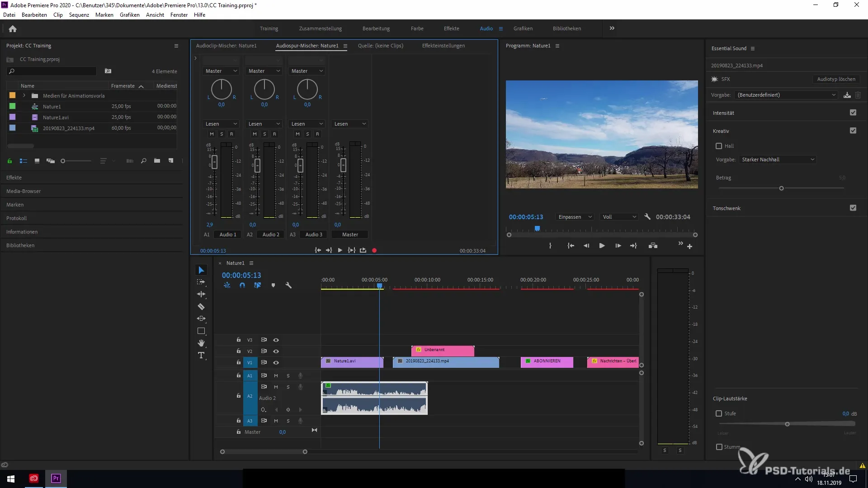The width and height of the screenshot is (868, 488).
Task: Enable the Hall checkbox
Action: click(719, 146)
